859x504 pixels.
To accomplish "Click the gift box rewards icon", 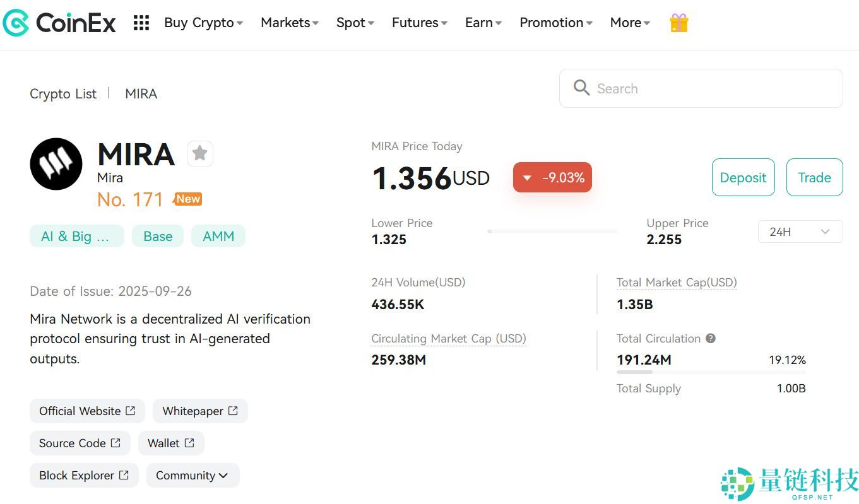I will [x=678, y=23].
